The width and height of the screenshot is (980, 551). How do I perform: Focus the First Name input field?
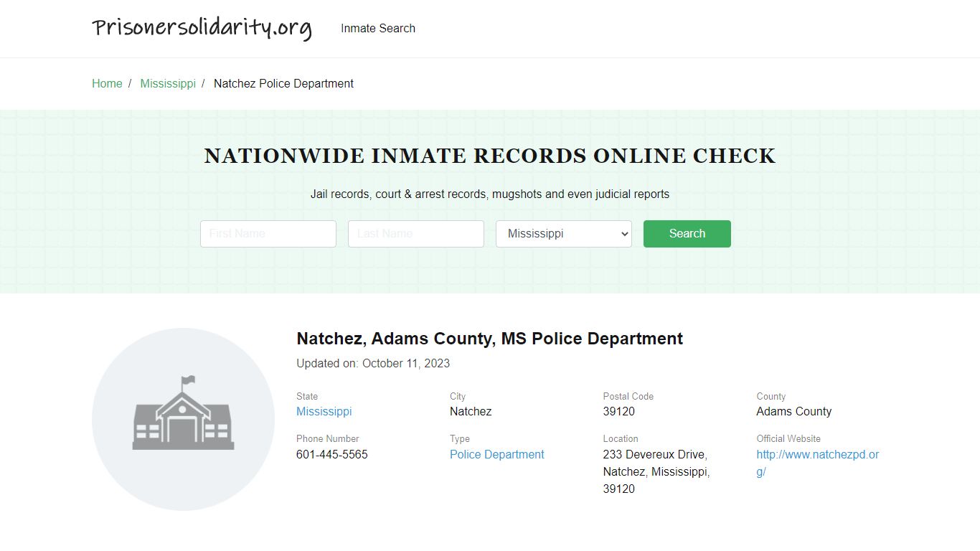268,234
